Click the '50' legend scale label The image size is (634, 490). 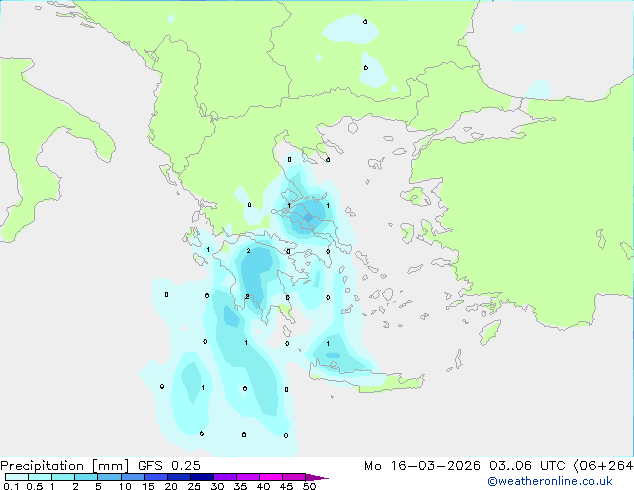(x=309, y=486)
